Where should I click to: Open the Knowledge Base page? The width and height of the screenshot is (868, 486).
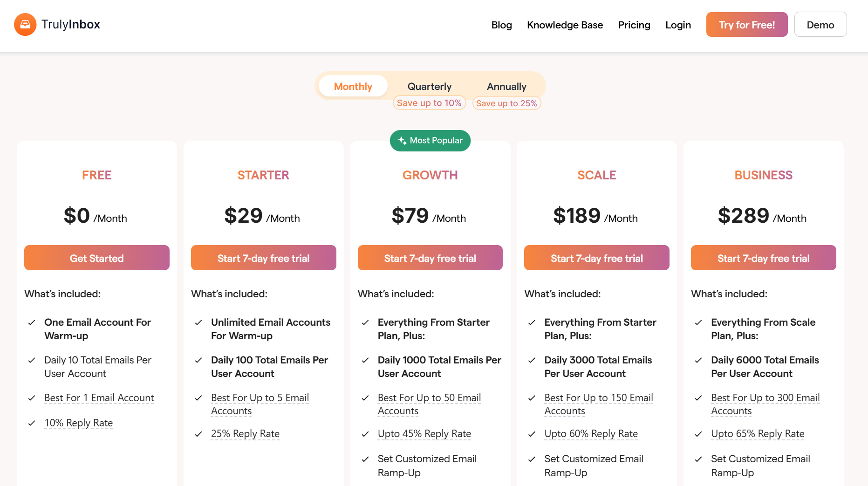[x=565, y=25]
